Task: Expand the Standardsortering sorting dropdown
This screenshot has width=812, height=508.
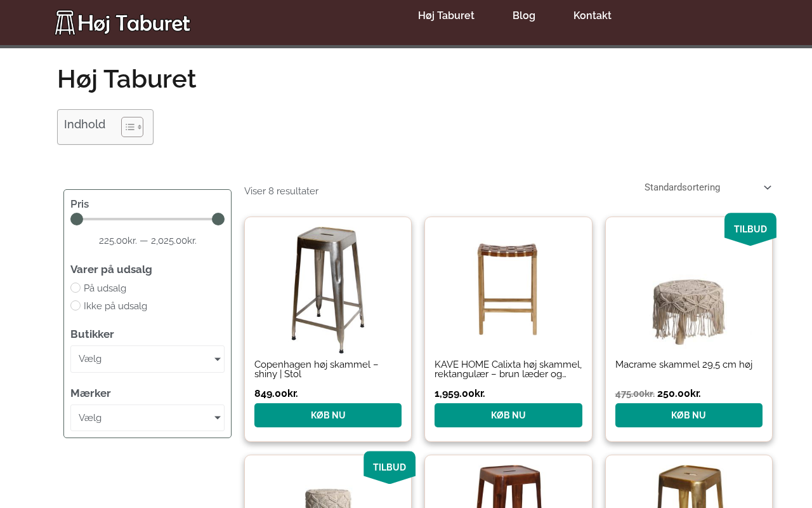Action: 708,187
